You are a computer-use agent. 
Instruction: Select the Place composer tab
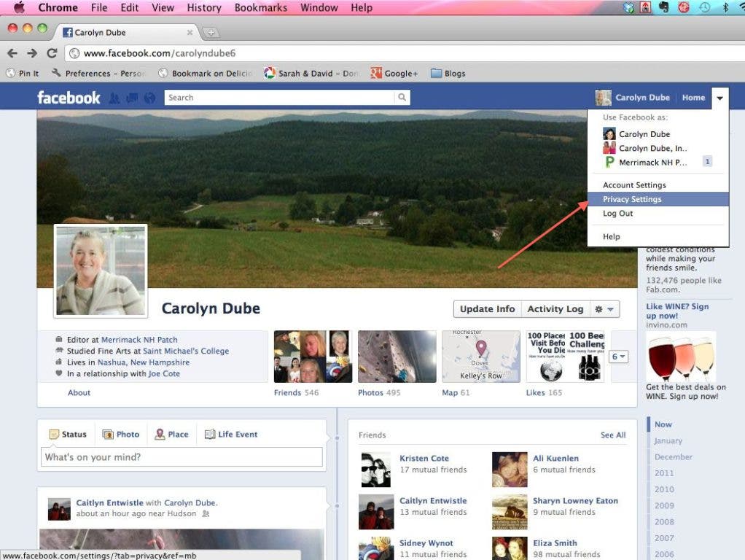(171, 434)
